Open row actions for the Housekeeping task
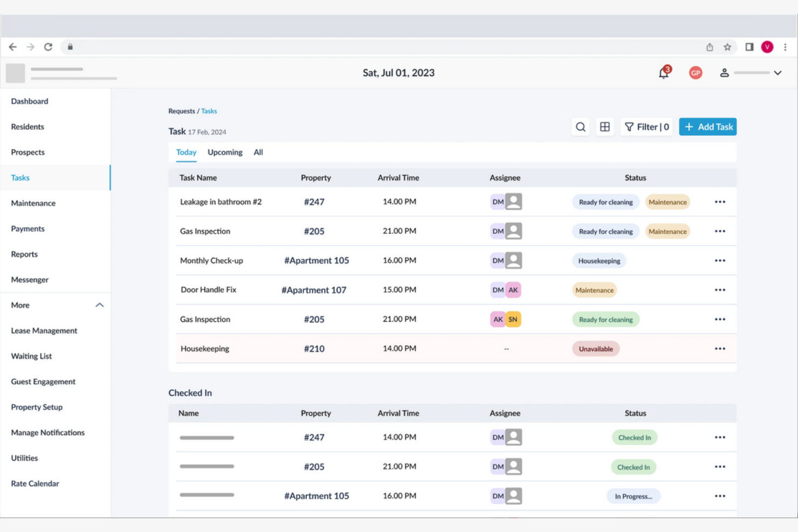The image size is (798, 532). pyautogui.click(x=720, y=348)
